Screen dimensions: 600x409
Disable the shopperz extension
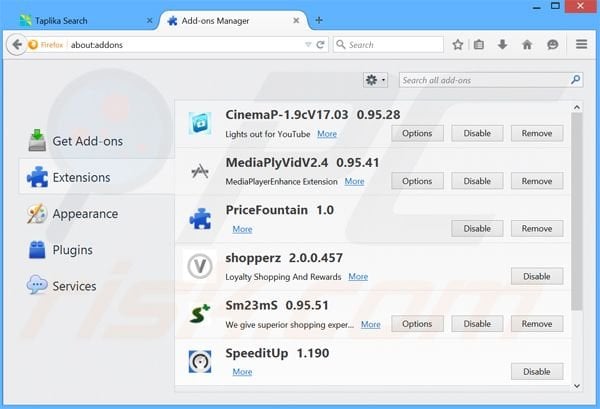click(537, 276)
